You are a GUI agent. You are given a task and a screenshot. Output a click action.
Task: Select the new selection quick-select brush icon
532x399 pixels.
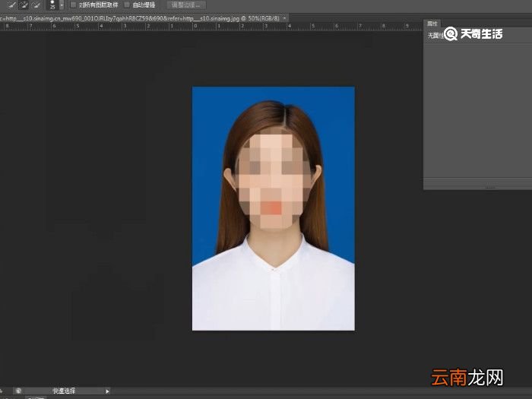click(x=11, y=5)
